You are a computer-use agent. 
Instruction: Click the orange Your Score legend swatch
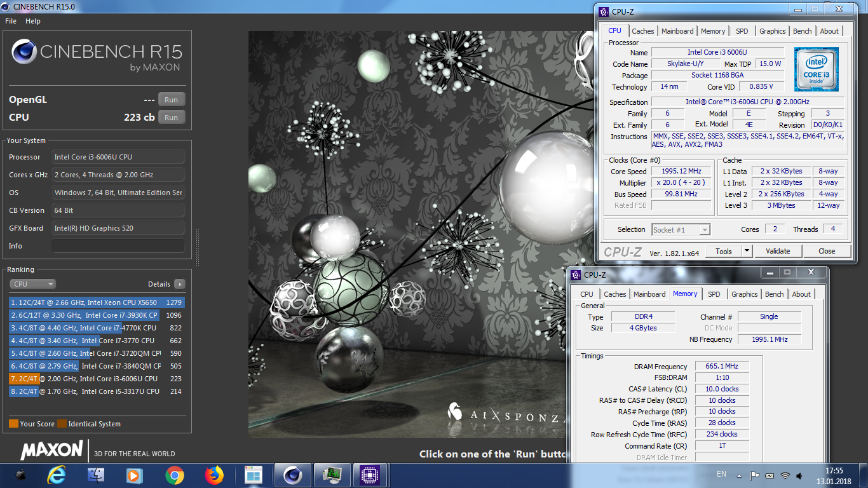pos(13,424)
